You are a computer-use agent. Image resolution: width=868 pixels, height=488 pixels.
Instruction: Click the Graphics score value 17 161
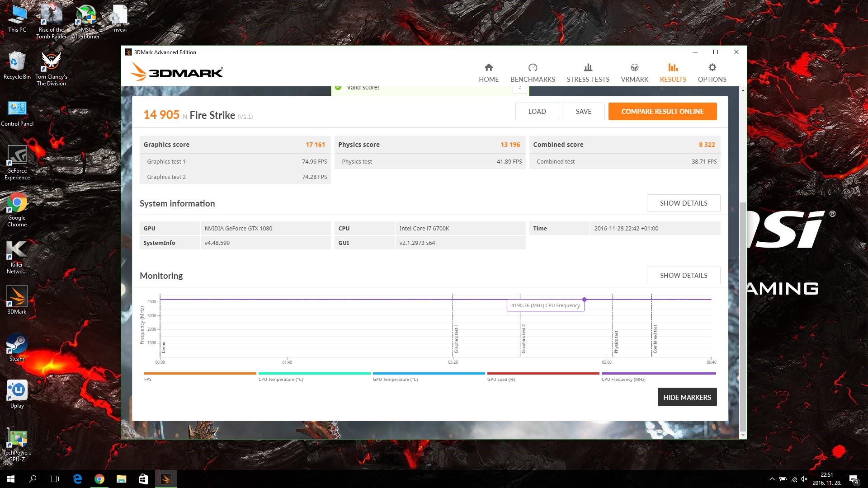tap(315, 145)
